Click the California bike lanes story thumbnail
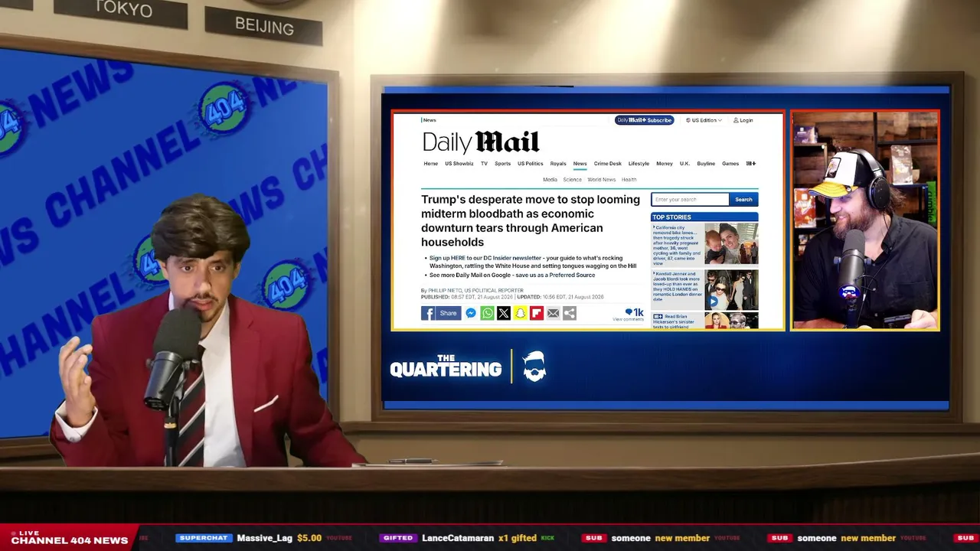Viewport: 980px width, 551px height. coord(731,244)
